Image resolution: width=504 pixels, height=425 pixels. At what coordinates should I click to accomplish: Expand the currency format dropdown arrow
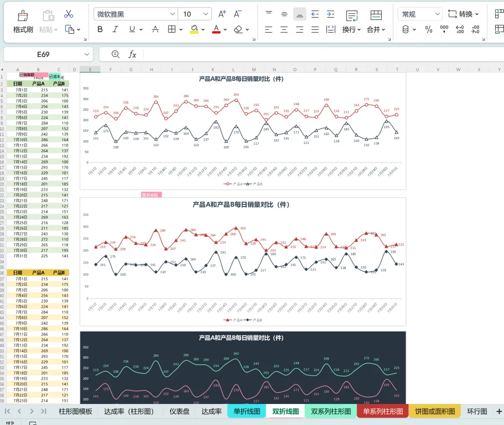click(x=414, y=29)
